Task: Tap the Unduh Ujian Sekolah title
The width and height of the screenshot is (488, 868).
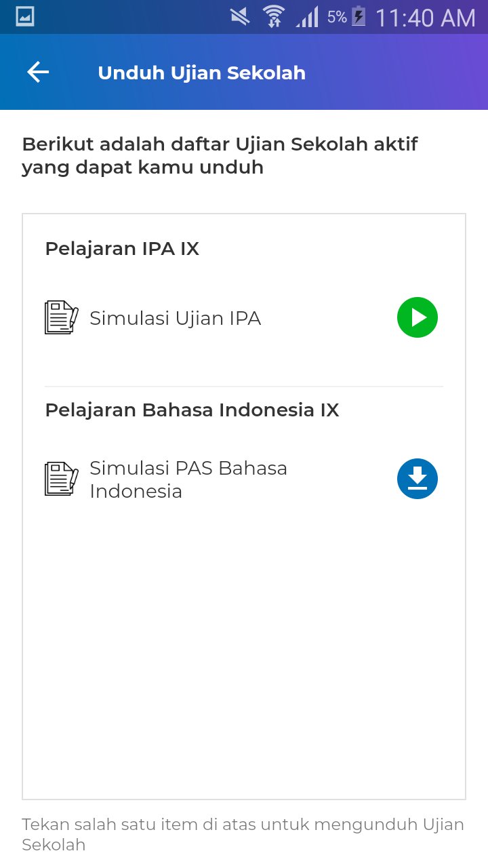Action: 201,73
